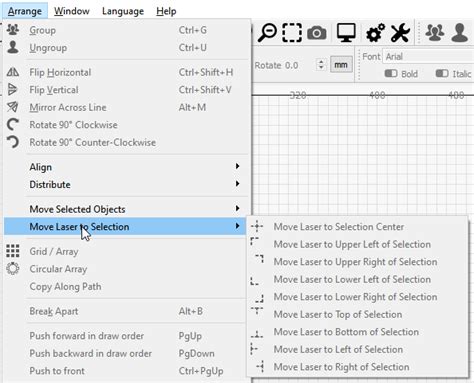Select Push to front
This screenshot has width=474, height=383.
(x=126, y=371)
